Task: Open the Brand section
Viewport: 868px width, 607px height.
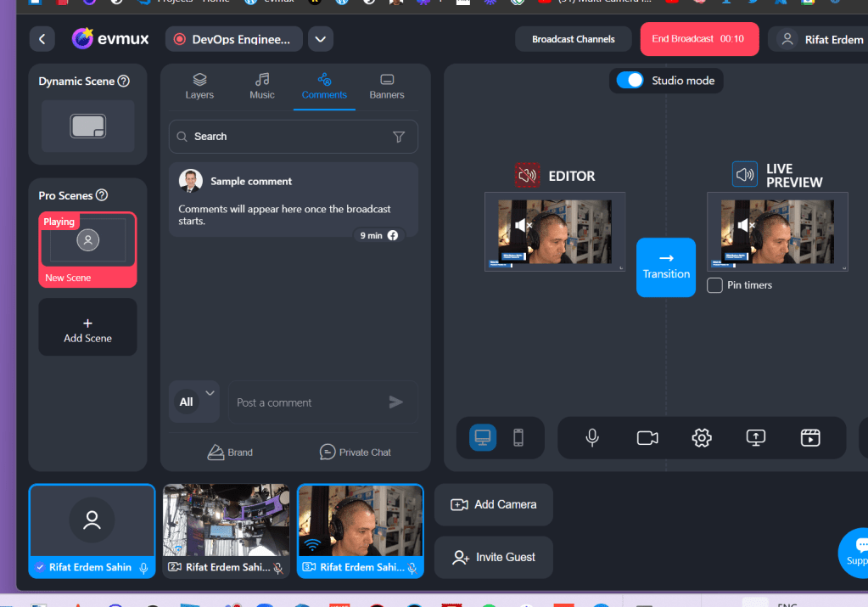Action: (x=230, y=452)
